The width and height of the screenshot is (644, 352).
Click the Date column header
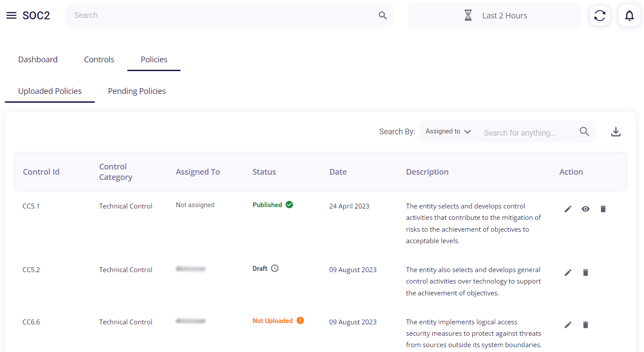(338, 172)
